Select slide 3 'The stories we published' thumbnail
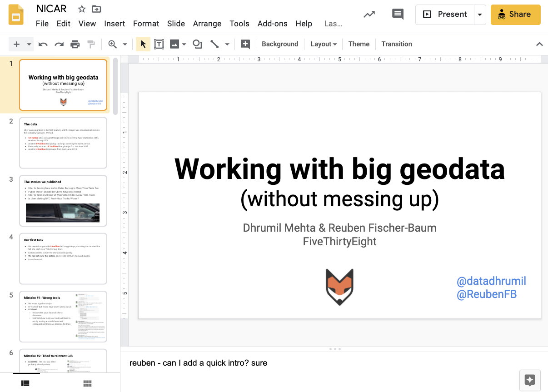The height and width of the screenshot is (392, 548). (x=63, y=200)
